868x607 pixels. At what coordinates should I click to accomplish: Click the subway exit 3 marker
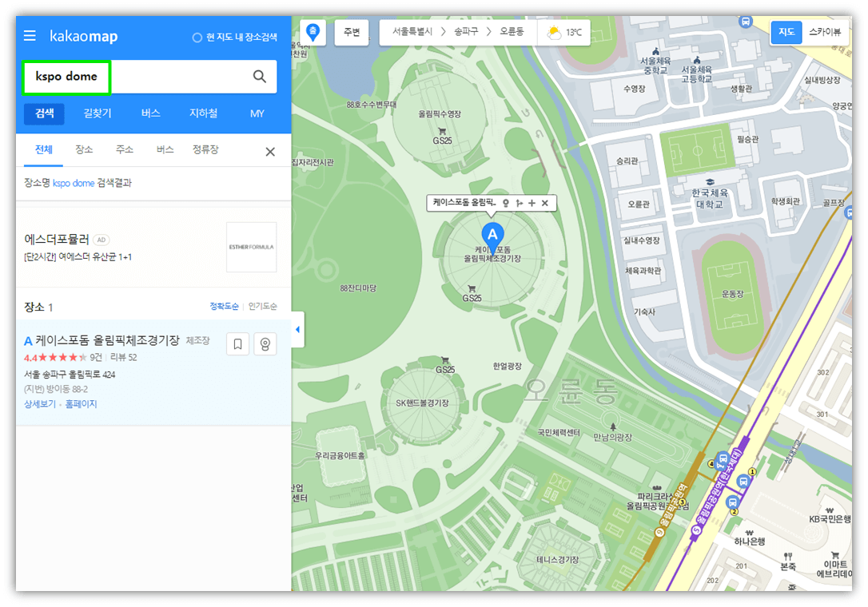tap(682, 502)
